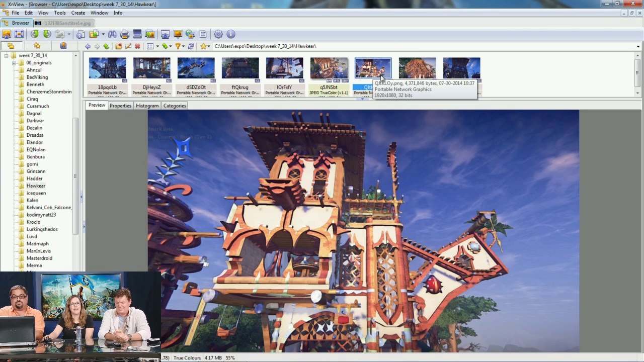Open the address path history dropdown
644x362 pixels.
click(638, 46)
